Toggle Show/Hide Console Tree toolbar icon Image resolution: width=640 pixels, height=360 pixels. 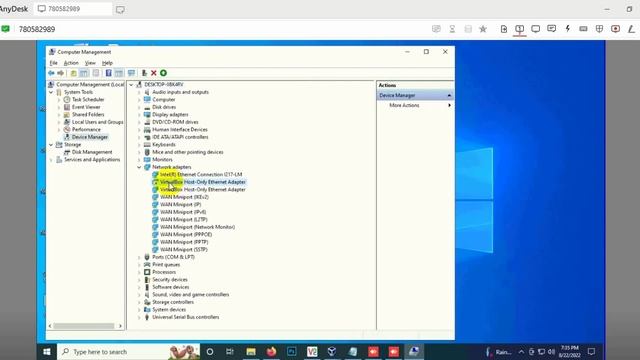coord(84,73)
